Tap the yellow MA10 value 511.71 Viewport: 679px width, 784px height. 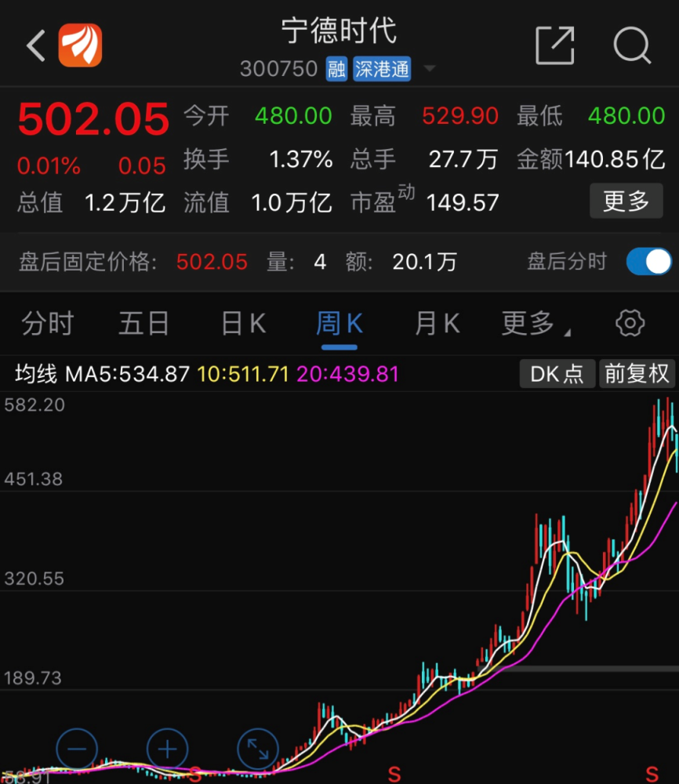coord(259,374)
